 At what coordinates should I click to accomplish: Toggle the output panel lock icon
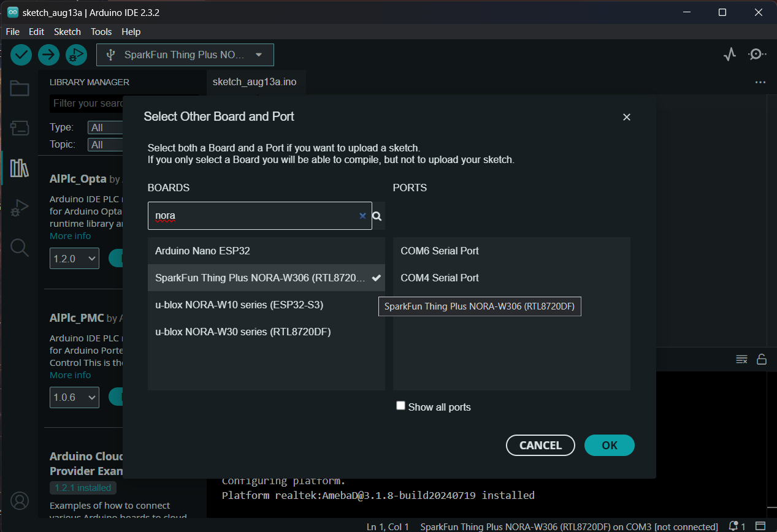coord(762,359)
